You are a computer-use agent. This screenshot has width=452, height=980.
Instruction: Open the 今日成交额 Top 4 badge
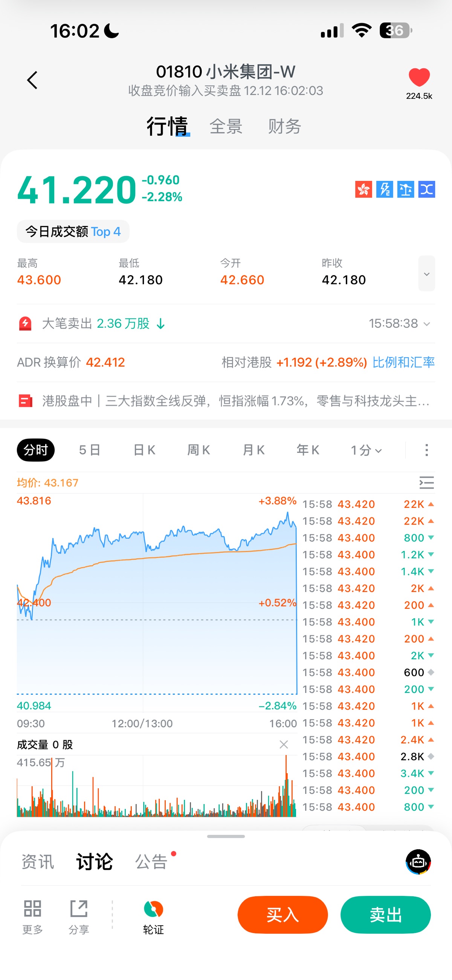73,232
